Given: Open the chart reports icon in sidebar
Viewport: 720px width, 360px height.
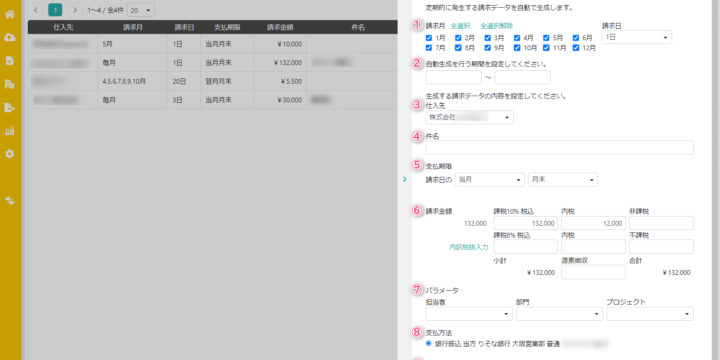Looking at the screenshot, I should [10, 131].
